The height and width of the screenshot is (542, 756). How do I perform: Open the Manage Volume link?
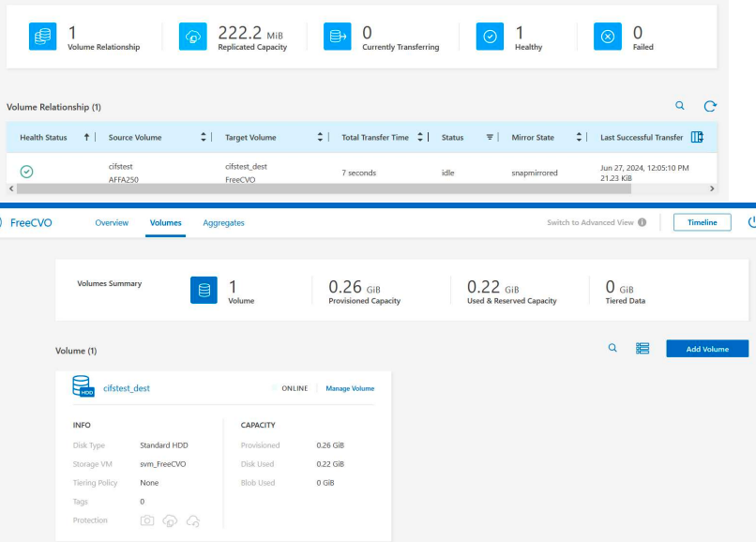click(x=350, y=388)
